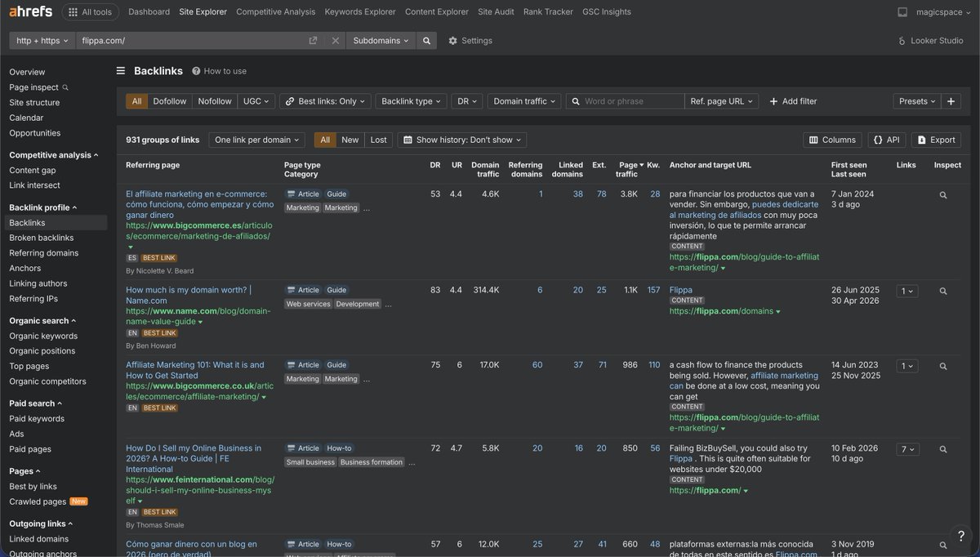Open the Competitive Analysis tab
Screen dimensions: 980x557
click(275, 12)
